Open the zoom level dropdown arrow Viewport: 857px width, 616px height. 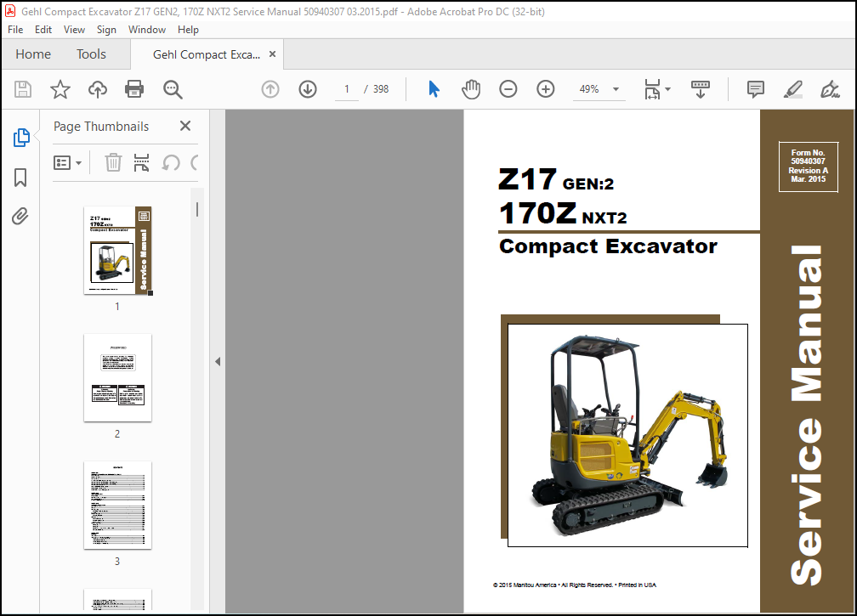point(616,89)
